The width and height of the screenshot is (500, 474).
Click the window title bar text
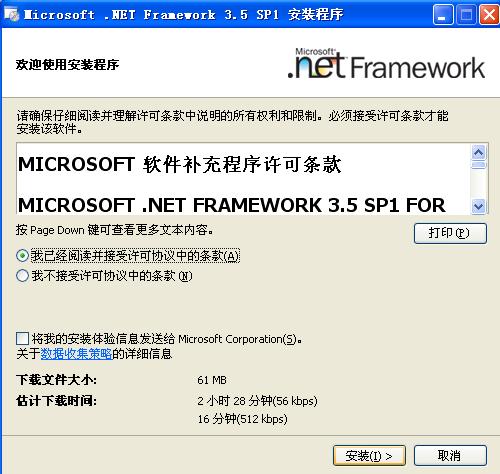(x=183, y=14)
